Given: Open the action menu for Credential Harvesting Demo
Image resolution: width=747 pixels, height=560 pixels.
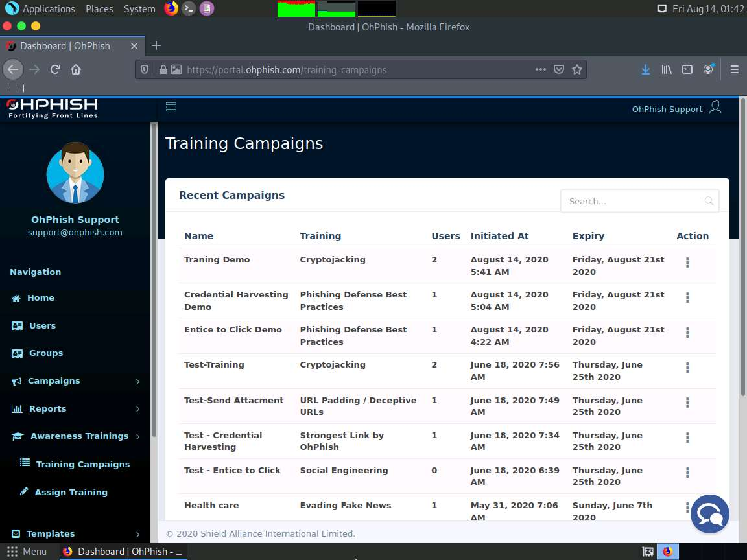Looking at the screenshot, I should point(687,297).
